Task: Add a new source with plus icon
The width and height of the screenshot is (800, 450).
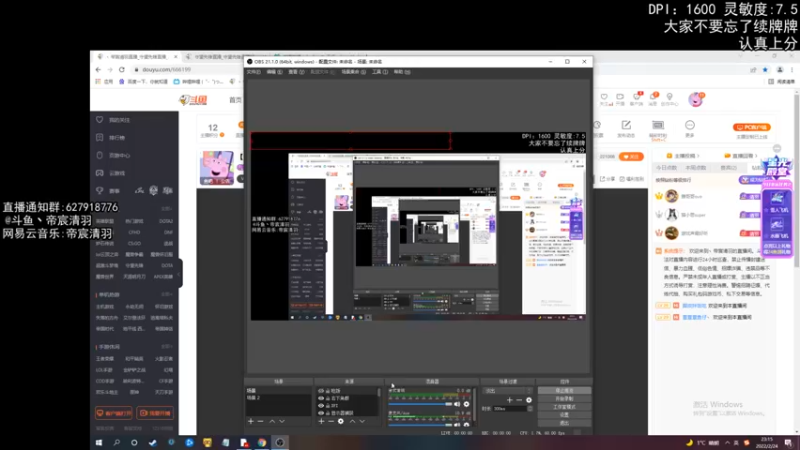Action: pyautogui.click(x=321, y=421)
